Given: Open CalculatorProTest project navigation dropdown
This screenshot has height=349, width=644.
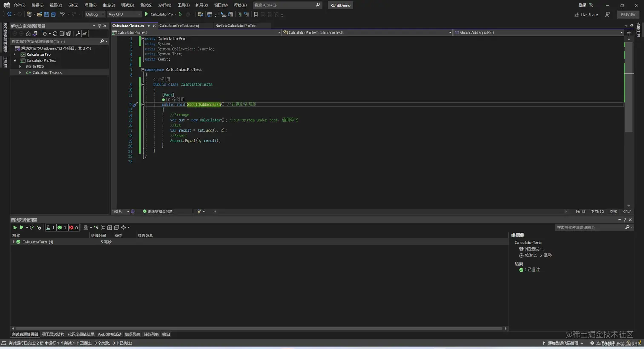Looking at the screenshot, I should tap(196, 32).
